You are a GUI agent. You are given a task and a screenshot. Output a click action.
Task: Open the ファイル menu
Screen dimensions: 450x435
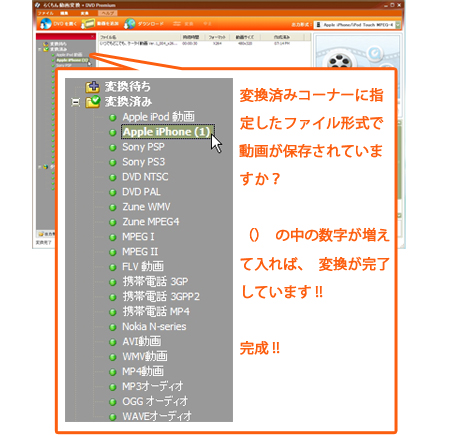click(x=46, y=13)
